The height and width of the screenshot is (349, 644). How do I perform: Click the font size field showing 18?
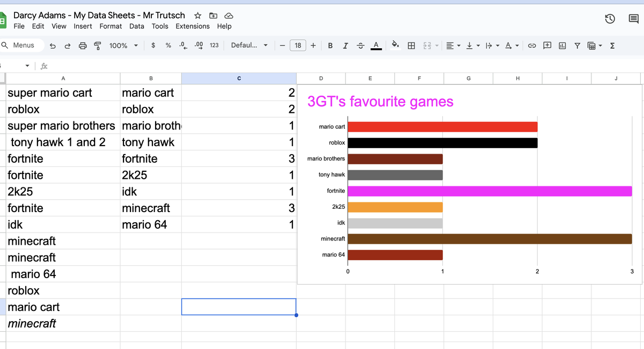point(298,46)
